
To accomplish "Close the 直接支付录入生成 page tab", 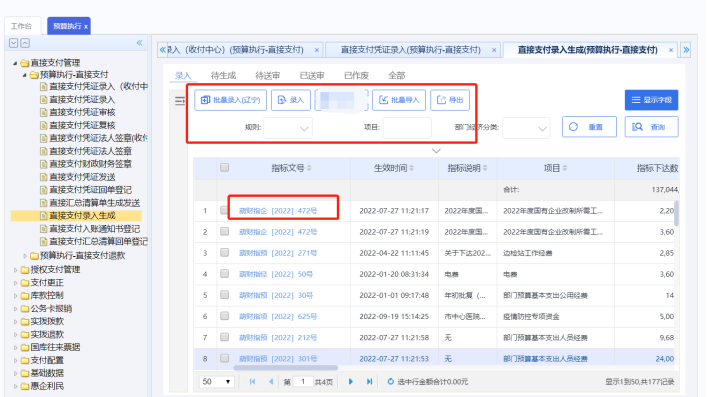I will [671, 50].
